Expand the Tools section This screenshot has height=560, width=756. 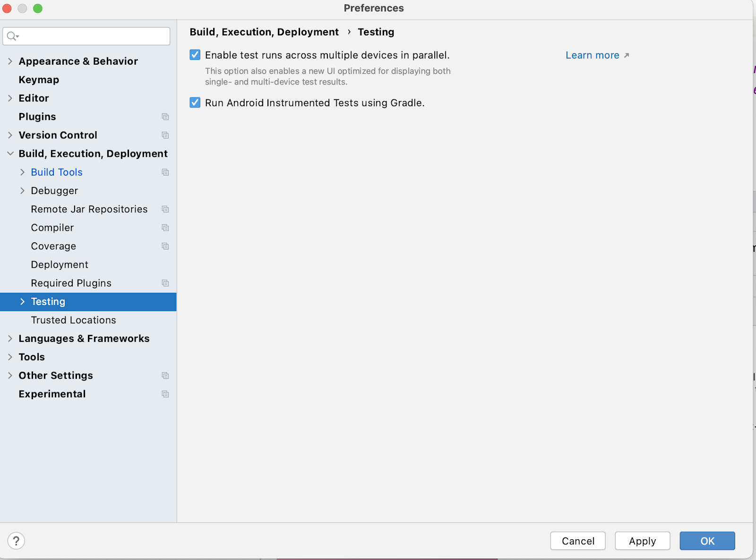click(10, 357)
